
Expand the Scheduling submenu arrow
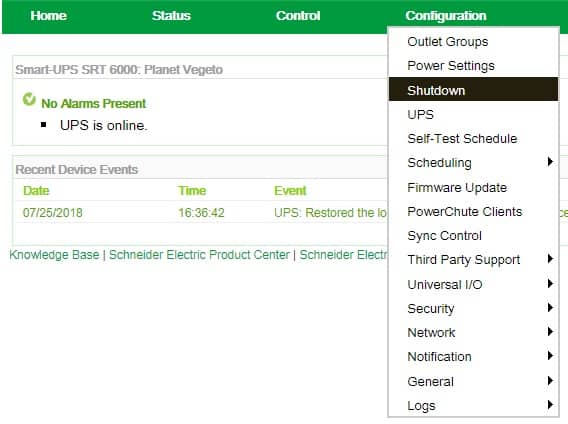pyautogui.click(x=550, y=162)
